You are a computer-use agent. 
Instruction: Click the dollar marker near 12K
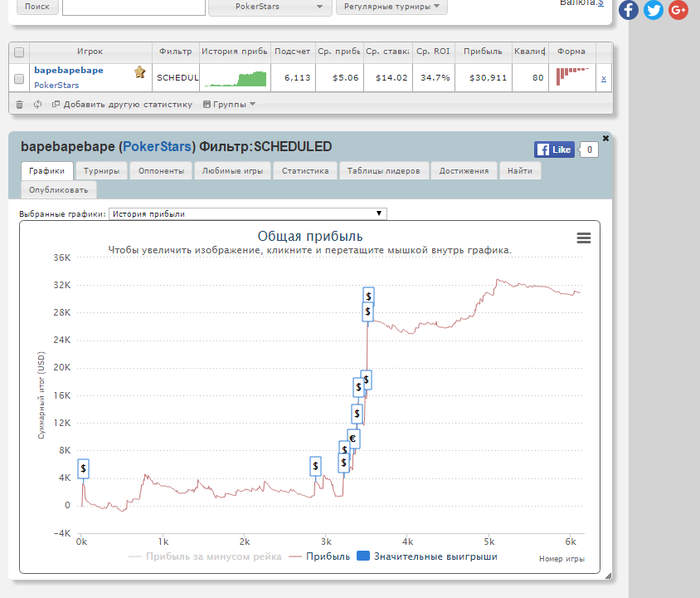(357, 414)
